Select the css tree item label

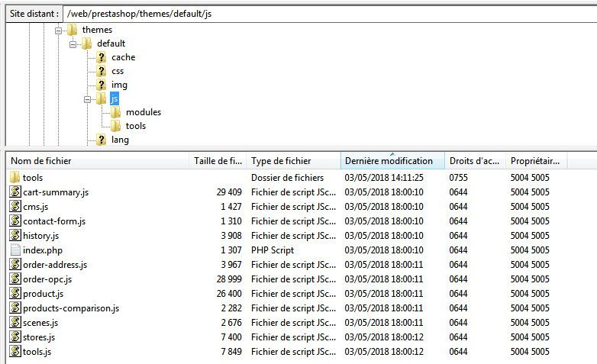tap(118, 71)
